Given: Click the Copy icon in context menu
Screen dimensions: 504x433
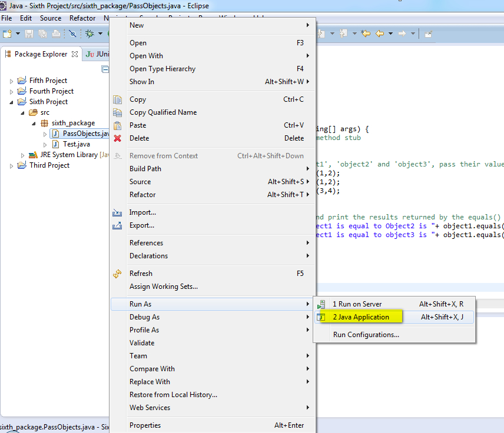Looking at the screenshot, I should click(x=117, y=99).
